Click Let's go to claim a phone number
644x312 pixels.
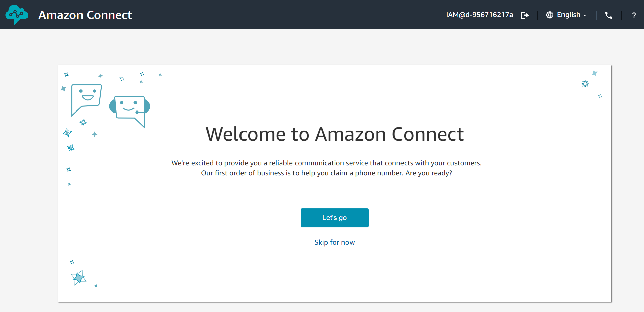point(334,218)
